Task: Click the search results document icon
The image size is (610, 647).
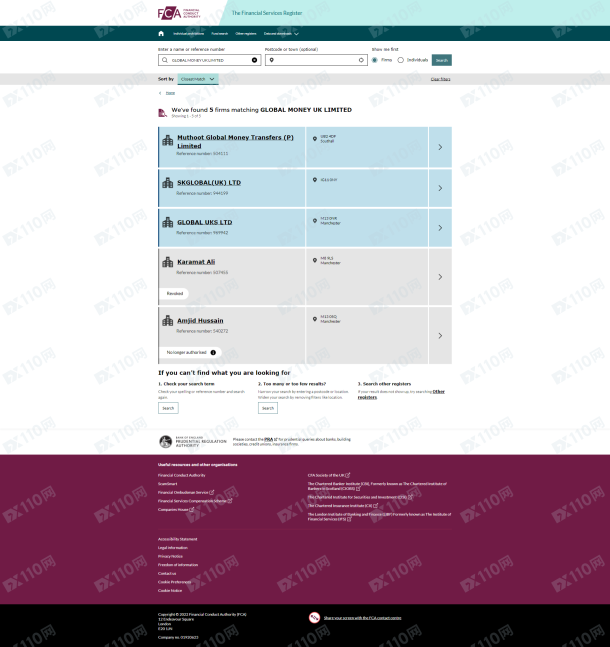Action: coord(163,113)
